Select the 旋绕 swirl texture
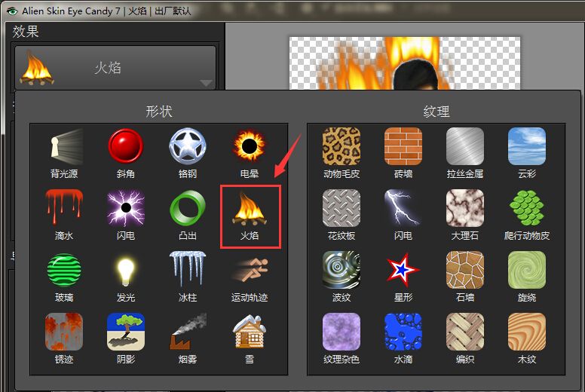Image resolution: width=585 pixels, height=392 pixels. click(527, 277)
